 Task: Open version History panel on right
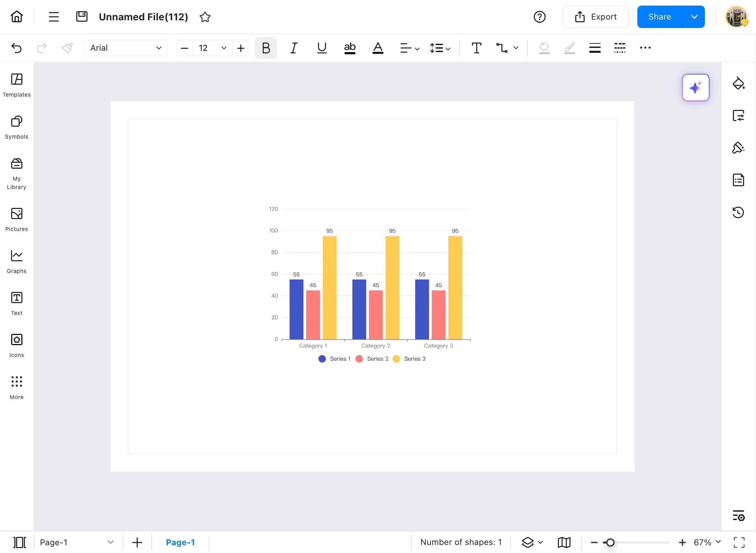point(738,212)
